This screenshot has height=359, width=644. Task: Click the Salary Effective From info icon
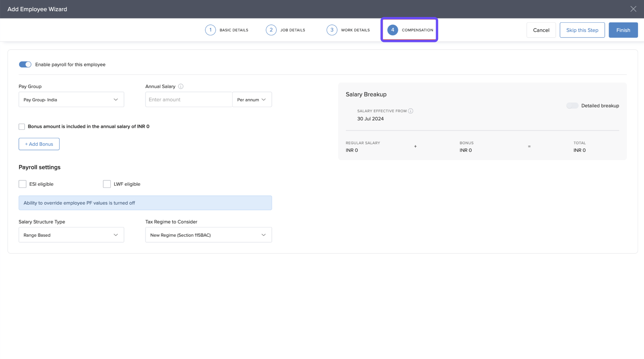[x=411, y=111]
